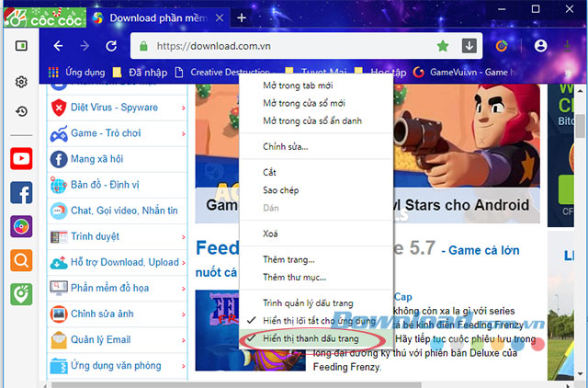The image size is (588, 388).
Task: Toggle Hiển thị lối tắt cho ứng dụng
Action: (316, 321)
